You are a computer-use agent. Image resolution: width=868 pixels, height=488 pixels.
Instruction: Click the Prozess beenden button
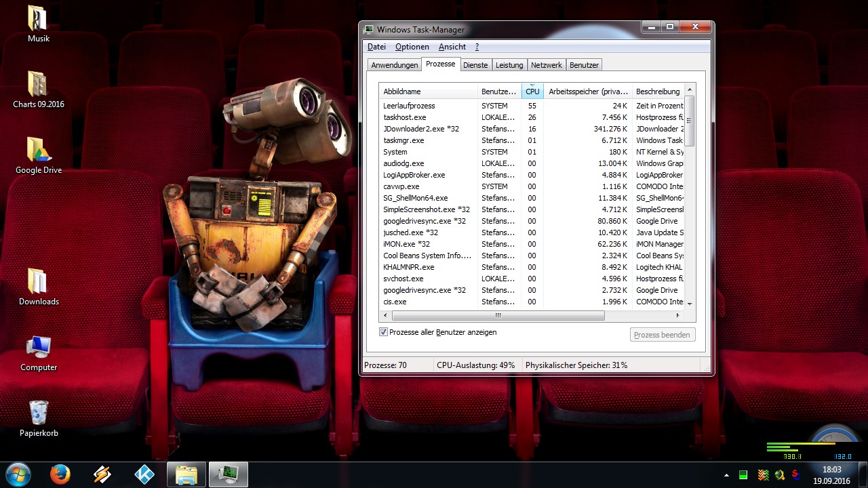click(x=662, y=335)
